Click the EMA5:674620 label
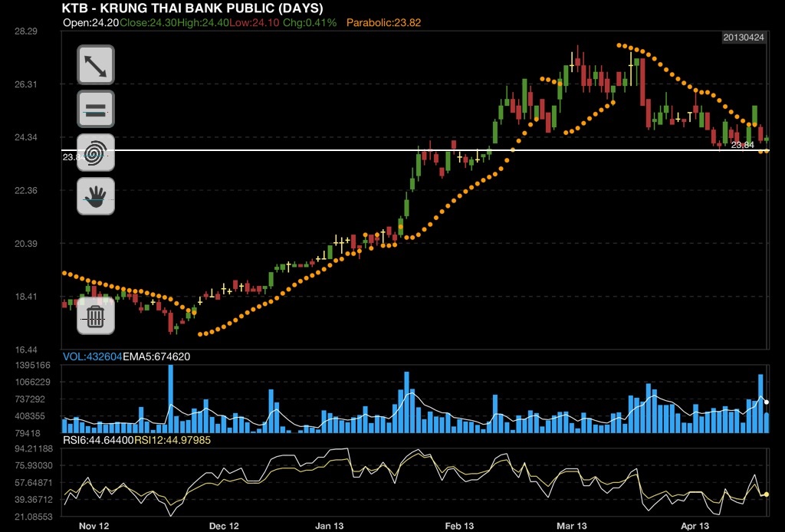 [156, 356]
